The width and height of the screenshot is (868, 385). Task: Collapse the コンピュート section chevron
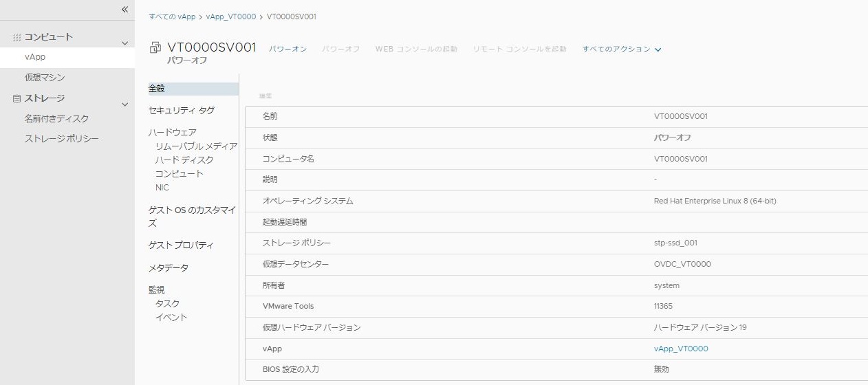click(124, 43)
